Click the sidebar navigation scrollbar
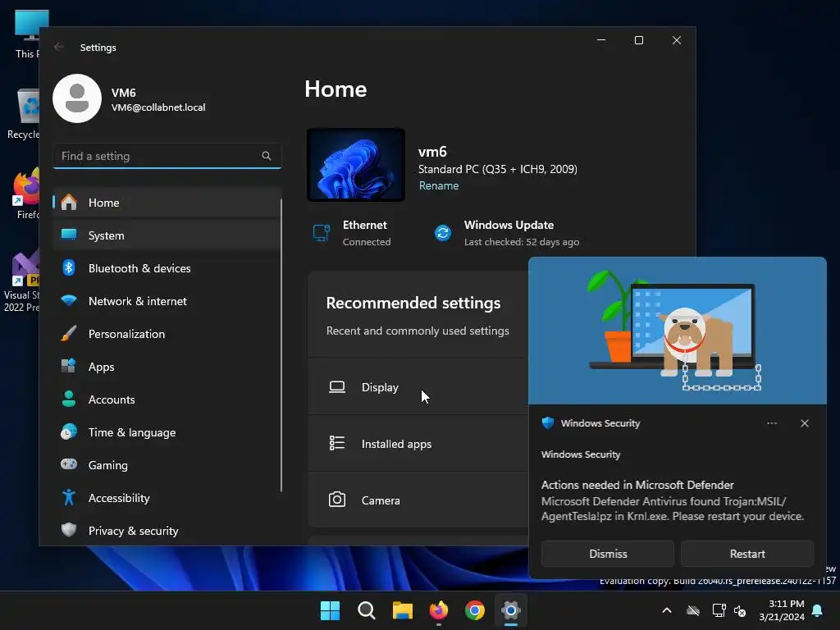The image size is (840, 630). pyautogui.click(x=281, y=345)
